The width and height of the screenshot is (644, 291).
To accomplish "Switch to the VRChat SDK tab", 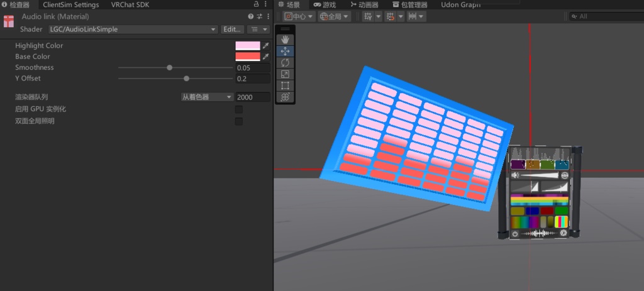I will tap(130, 5).
